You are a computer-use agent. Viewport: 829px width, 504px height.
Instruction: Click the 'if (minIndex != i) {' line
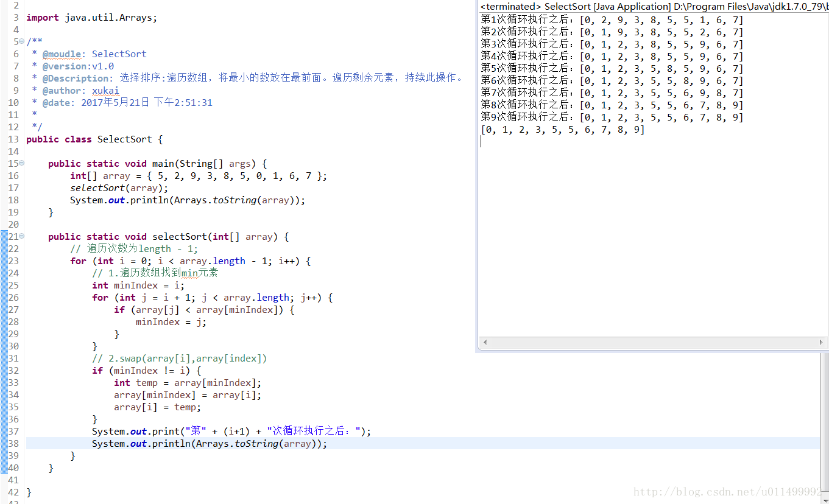click(147, 371)
